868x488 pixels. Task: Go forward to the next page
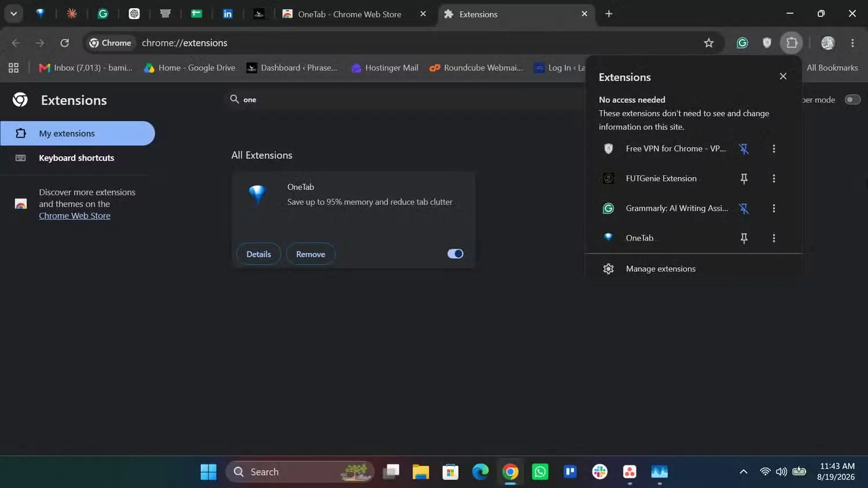pos(40,43)
